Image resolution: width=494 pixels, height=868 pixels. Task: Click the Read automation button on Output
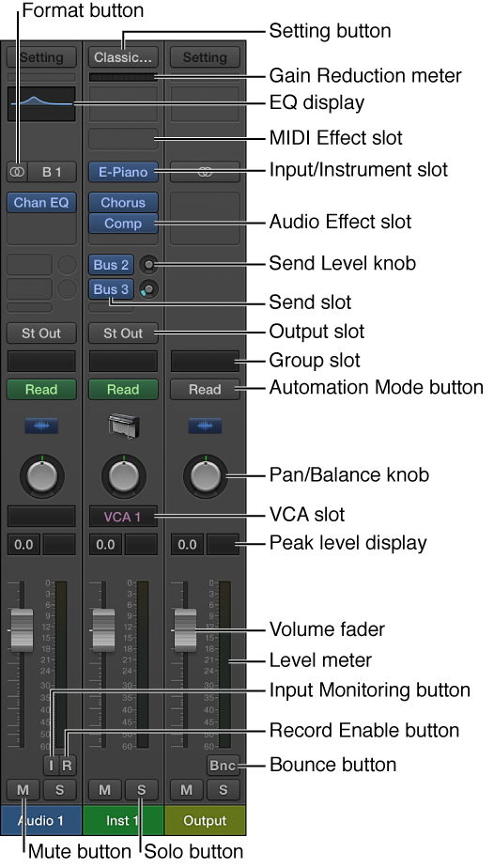(x=206, y=390)
